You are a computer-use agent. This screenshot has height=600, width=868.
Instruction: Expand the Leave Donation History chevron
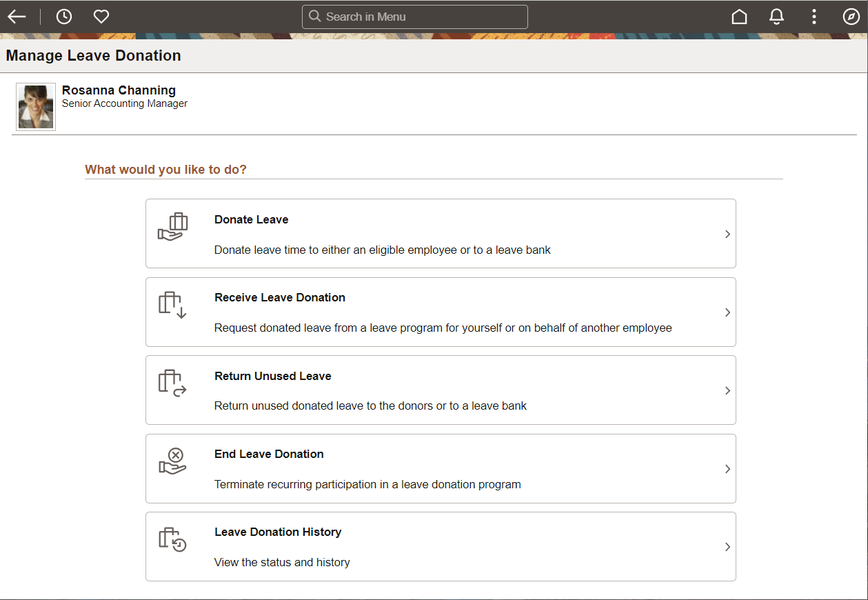tap(727, 547)
